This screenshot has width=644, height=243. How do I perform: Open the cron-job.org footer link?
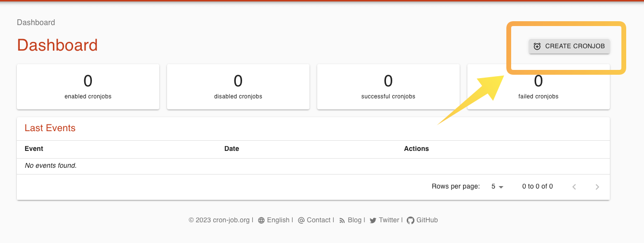231,220
